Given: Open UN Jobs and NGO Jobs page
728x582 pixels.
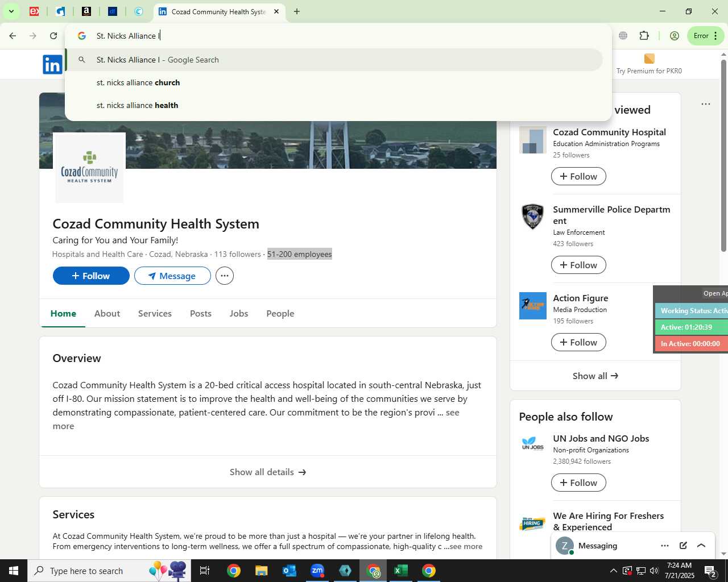Looking at the screenshot, I should (x=601, y=438).
